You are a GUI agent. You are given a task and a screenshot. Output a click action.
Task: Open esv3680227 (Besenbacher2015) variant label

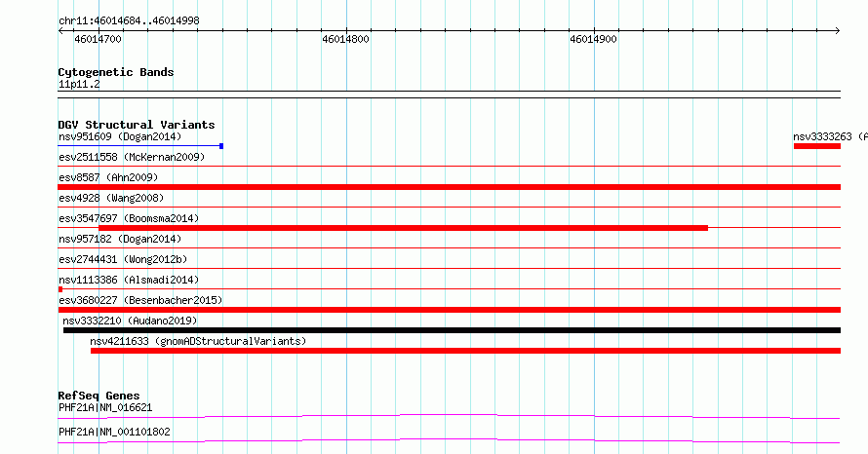click(x=140, y=300)
